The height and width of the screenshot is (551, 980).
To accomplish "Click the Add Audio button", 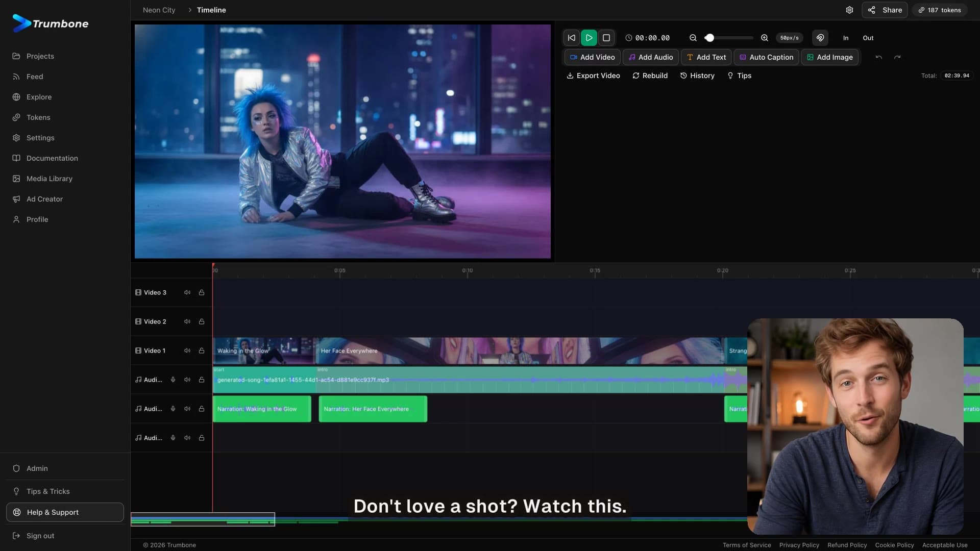I will [x=651, y=57].
